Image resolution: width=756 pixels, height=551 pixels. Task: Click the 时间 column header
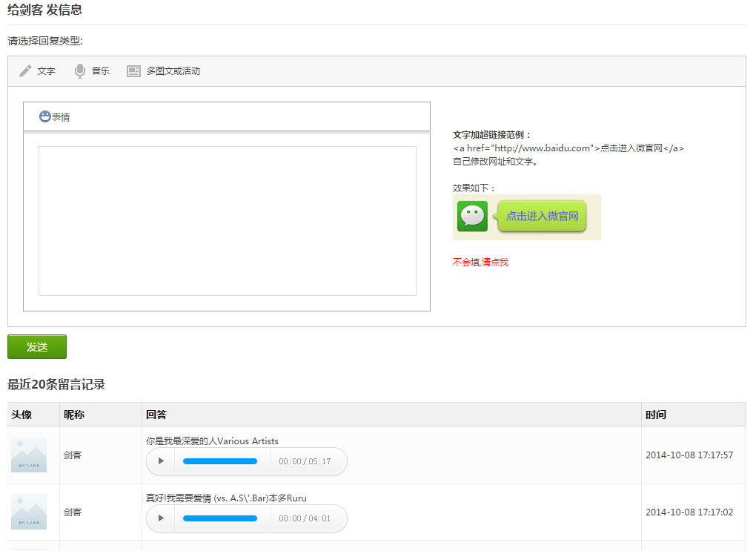(x=655, y=415)
